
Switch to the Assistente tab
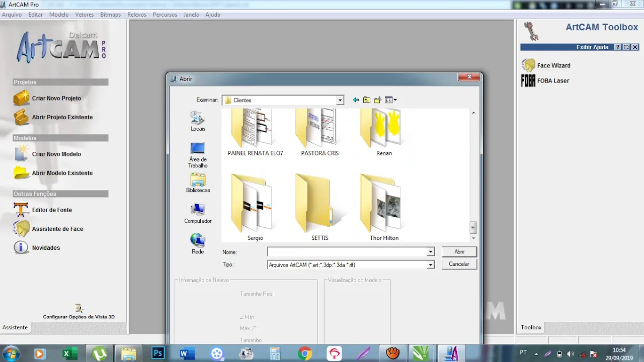15,327
